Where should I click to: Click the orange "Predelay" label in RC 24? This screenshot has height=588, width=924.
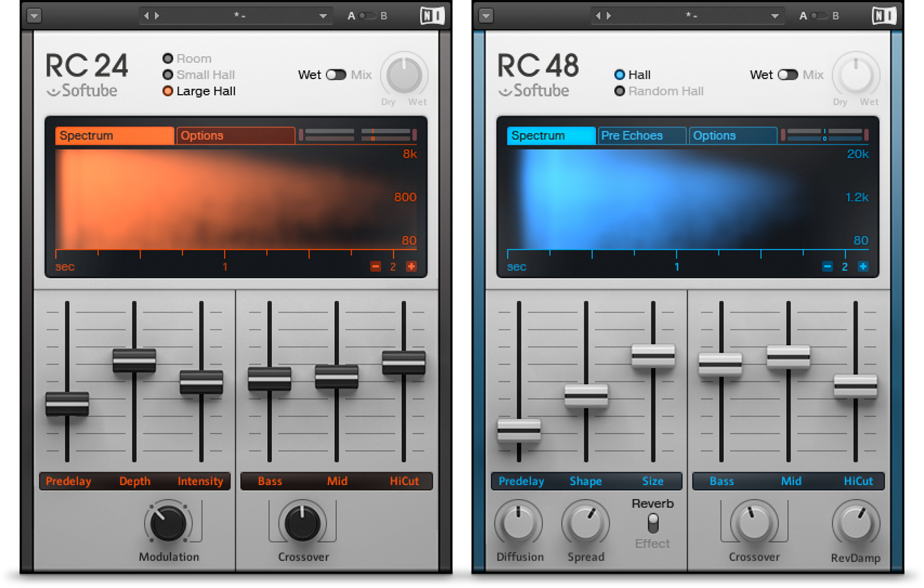[x=68, y=481]
